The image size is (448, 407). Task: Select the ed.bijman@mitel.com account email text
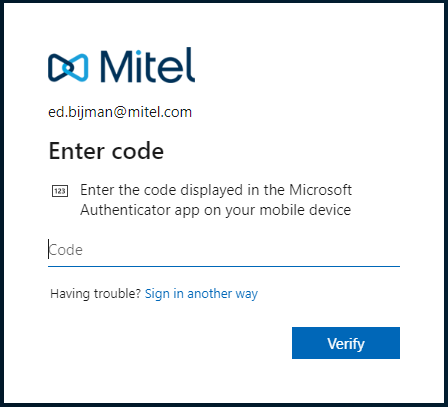pyautogui.click(x=120, y=112)
